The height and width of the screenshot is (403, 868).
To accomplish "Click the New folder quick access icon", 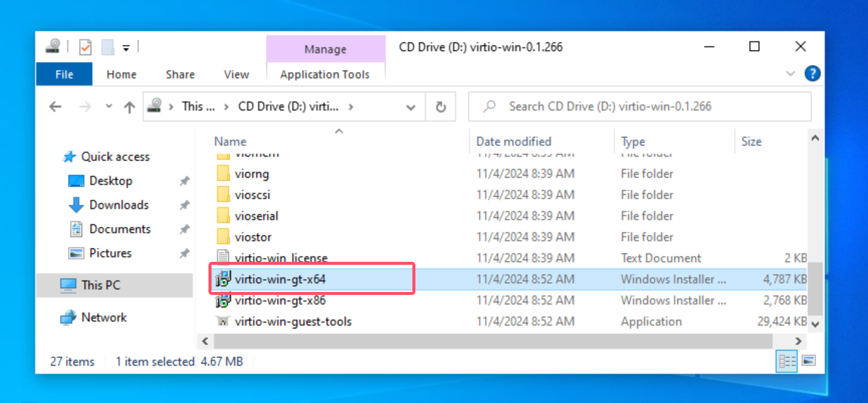I will click(x=107, y=47).
